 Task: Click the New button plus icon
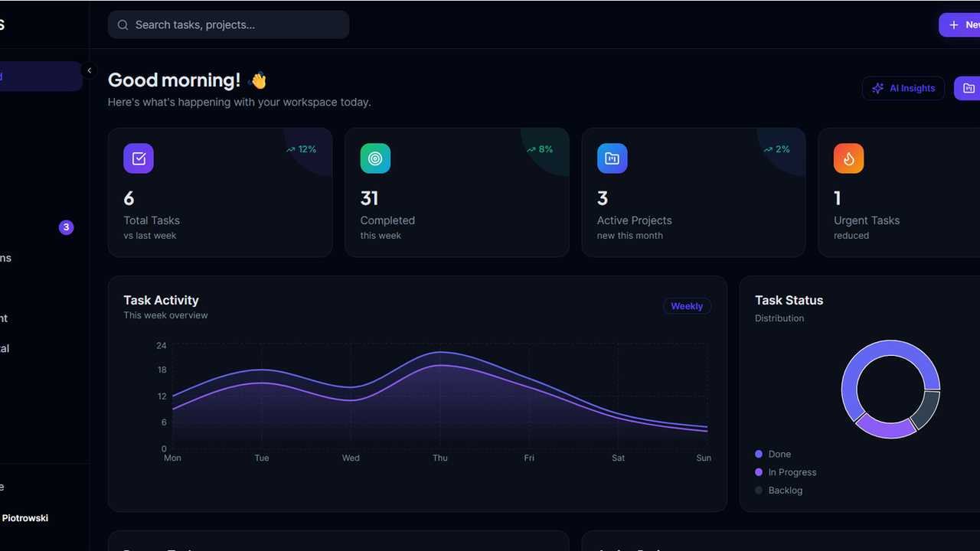[x=954, y=25]
